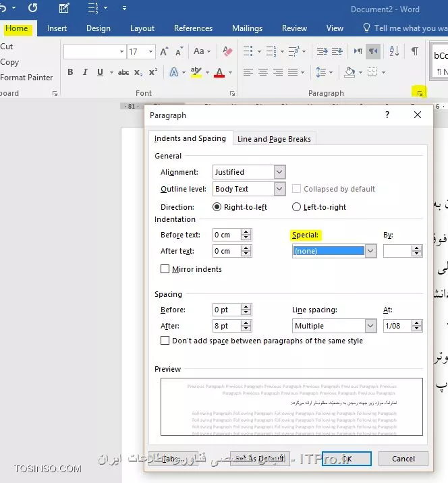Open Change Case options
The image size is (448, 483).
(202, 51)
